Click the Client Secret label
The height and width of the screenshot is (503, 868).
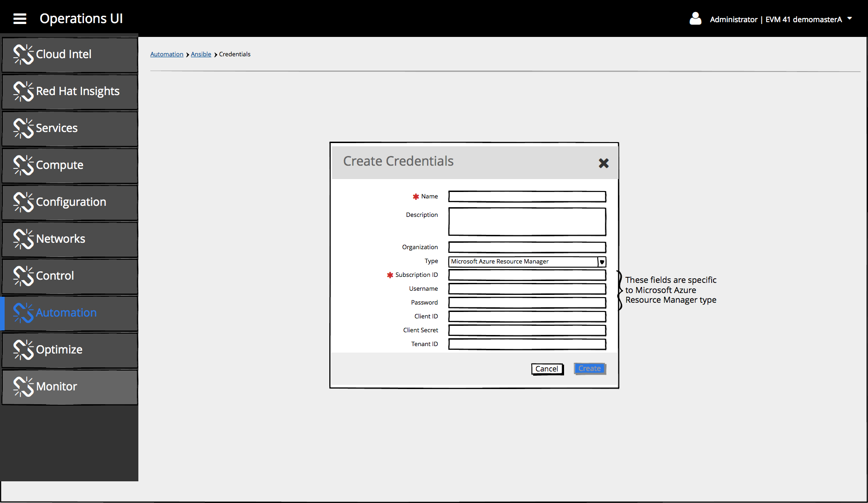tap(421, 330)
